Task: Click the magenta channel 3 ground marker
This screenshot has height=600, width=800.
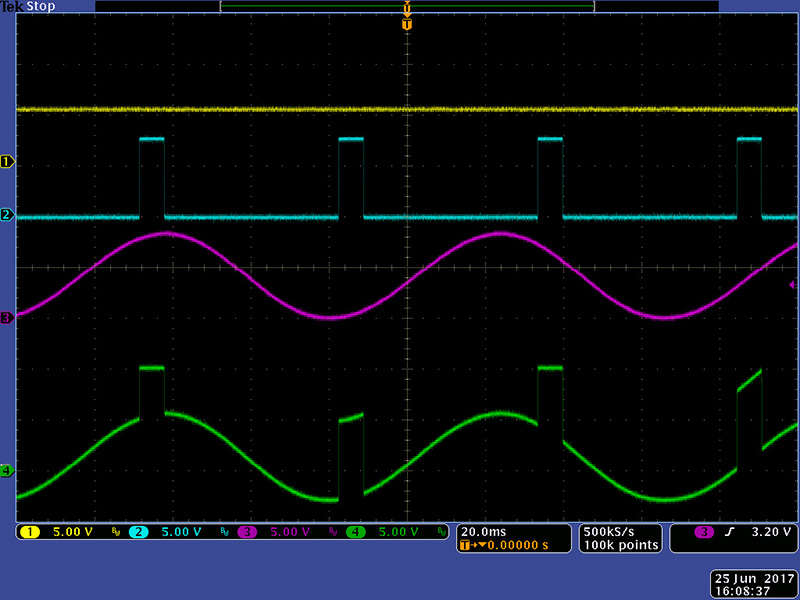Action: click(x=8, y=318)
